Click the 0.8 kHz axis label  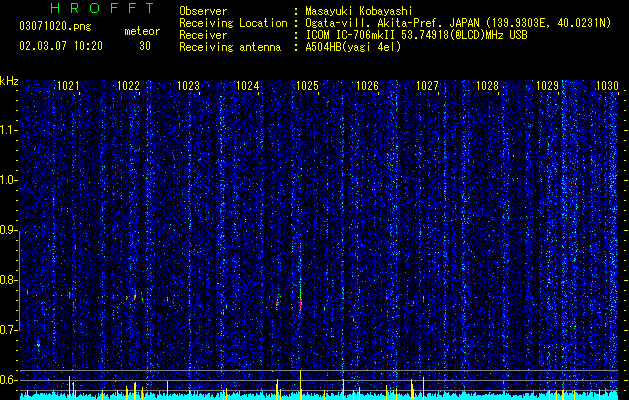(x=9, y=280)
